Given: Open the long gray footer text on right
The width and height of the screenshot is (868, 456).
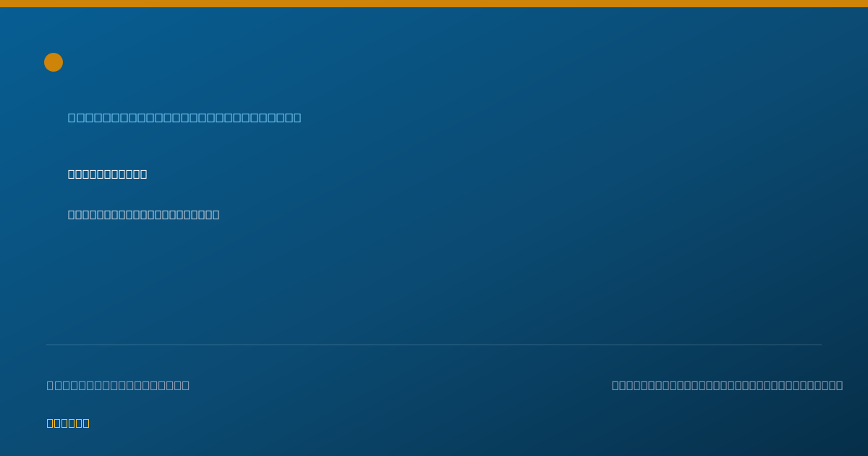Looking at the screenshot, I should (727, 385).
